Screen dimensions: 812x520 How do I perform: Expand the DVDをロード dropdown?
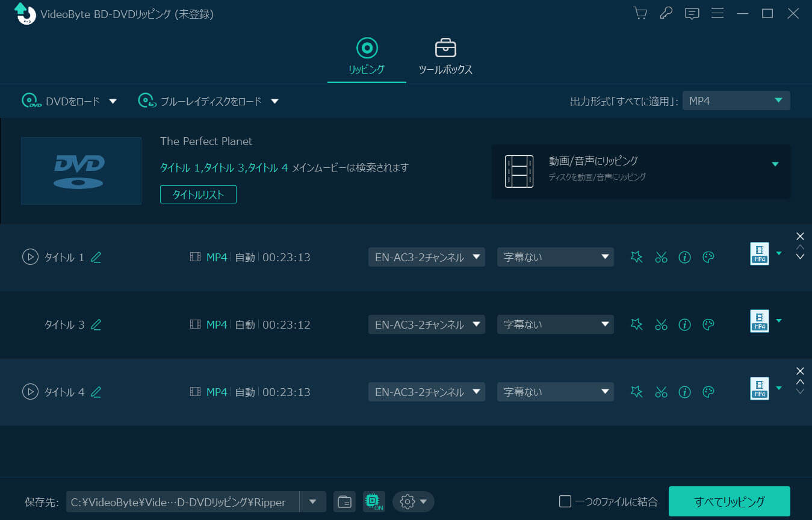coord(113,101)
